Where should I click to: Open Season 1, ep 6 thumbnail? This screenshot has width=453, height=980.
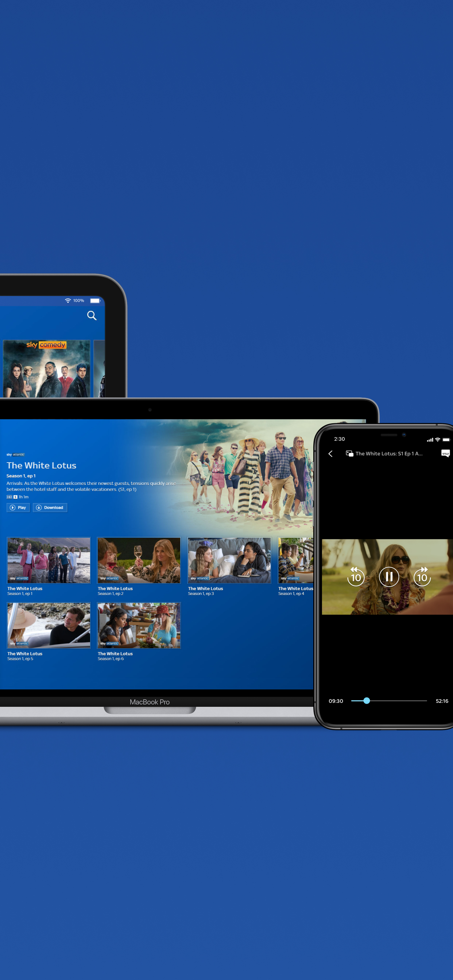(x=139, y=625)
